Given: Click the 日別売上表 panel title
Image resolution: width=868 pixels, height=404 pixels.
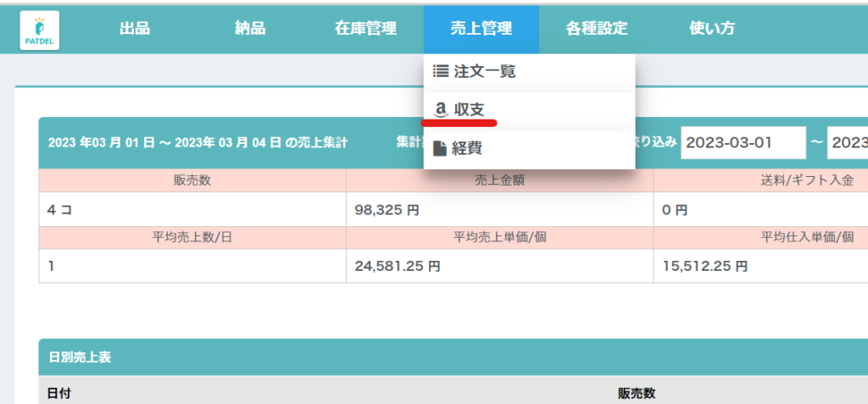Looking at the screenshot, I should 79,357.
